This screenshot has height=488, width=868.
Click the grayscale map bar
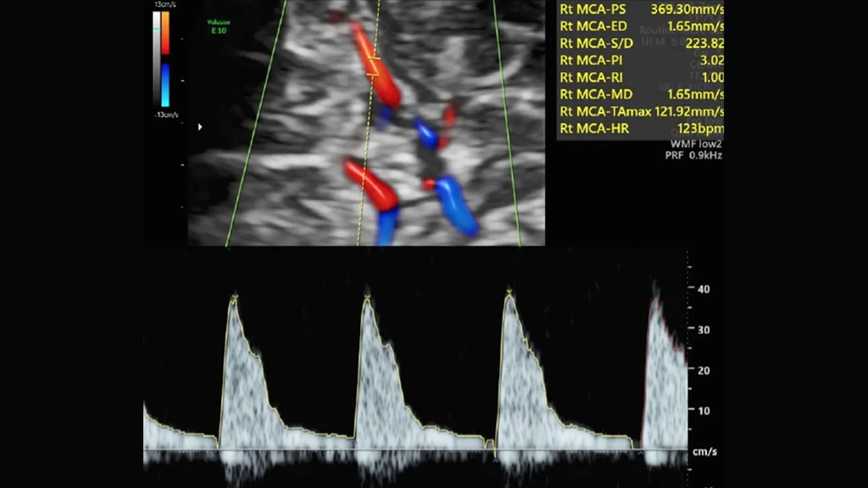point(157,59)
